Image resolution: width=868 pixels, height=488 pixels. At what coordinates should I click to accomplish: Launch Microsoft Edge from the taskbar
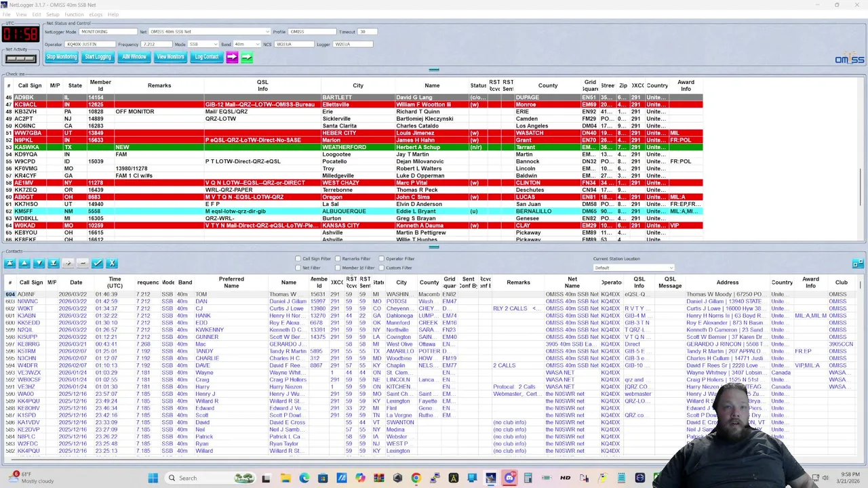pyautogui.click(x=304, y=478)
